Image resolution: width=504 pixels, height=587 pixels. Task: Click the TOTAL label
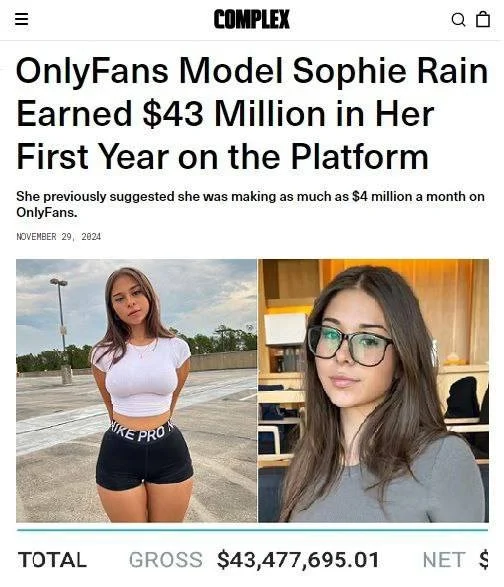52,560
